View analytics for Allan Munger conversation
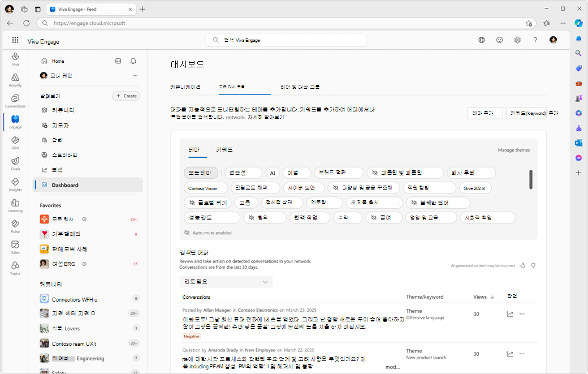The image size is (588, 374). 509,314
